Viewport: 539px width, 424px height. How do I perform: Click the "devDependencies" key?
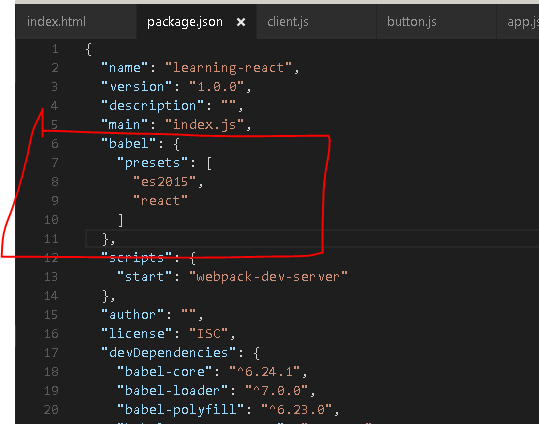pos(168,352)
